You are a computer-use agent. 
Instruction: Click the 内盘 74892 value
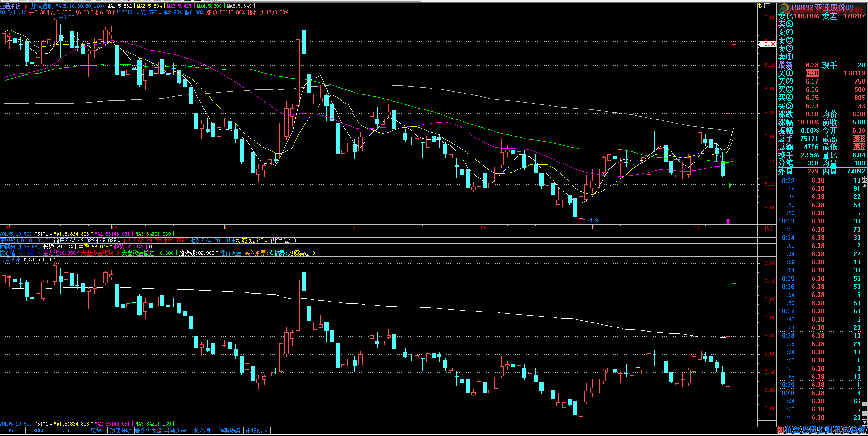pyautogui.click(x=856, y=171)
